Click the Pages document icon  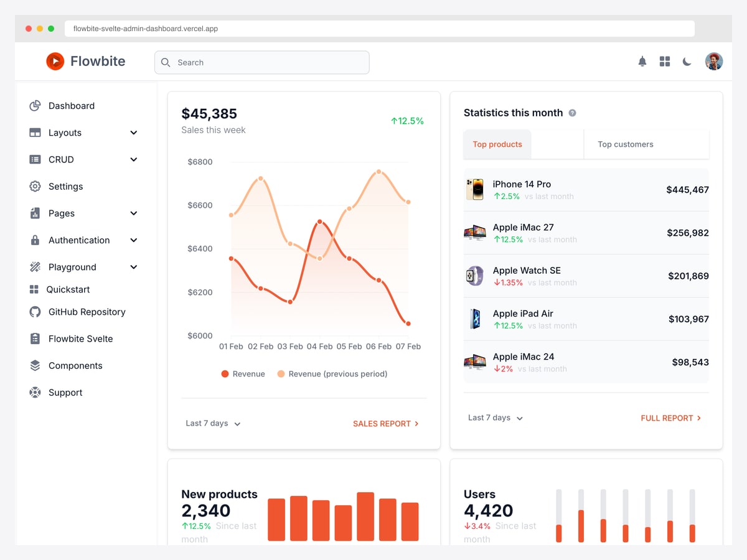click(35, 213)
